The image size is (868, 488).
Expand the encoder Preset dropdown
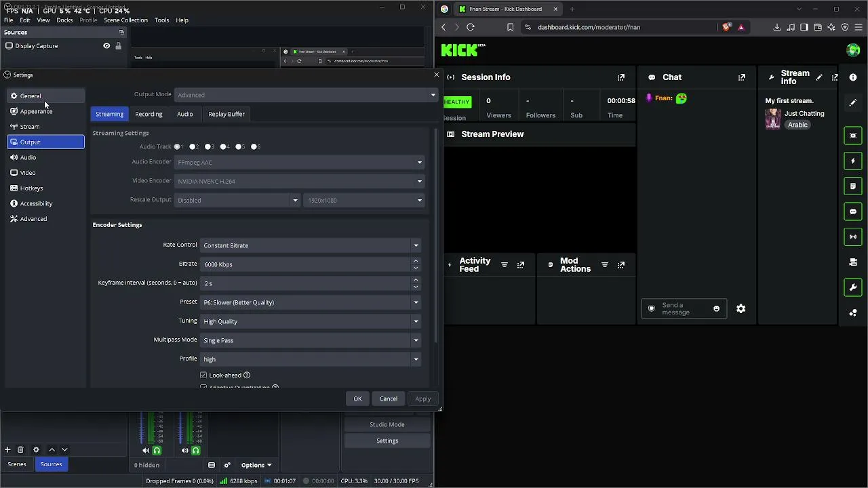311,302
